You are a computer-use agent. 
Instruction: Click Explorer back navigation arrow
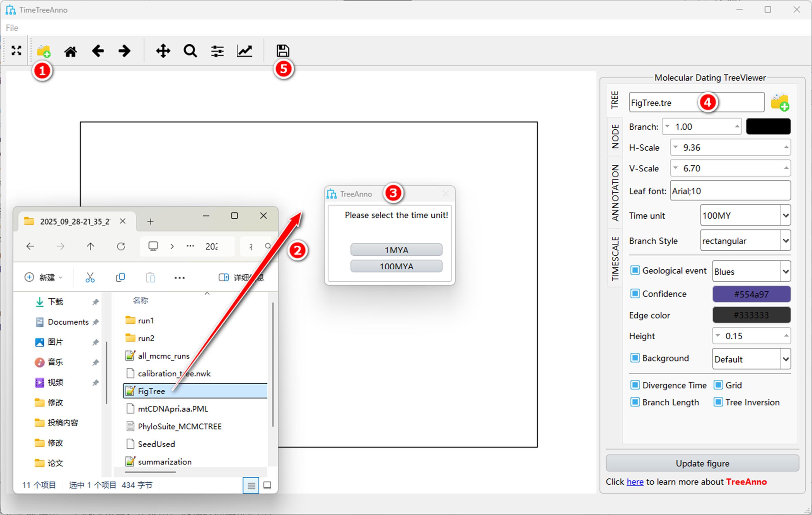point(30,246)
